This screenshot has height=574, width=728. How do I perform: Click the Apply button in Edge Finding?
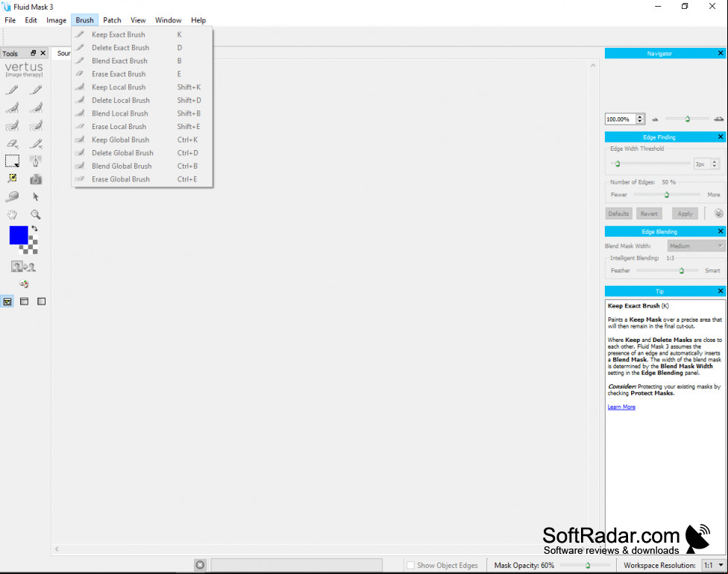pyautogui.click(x=685, y=213)
